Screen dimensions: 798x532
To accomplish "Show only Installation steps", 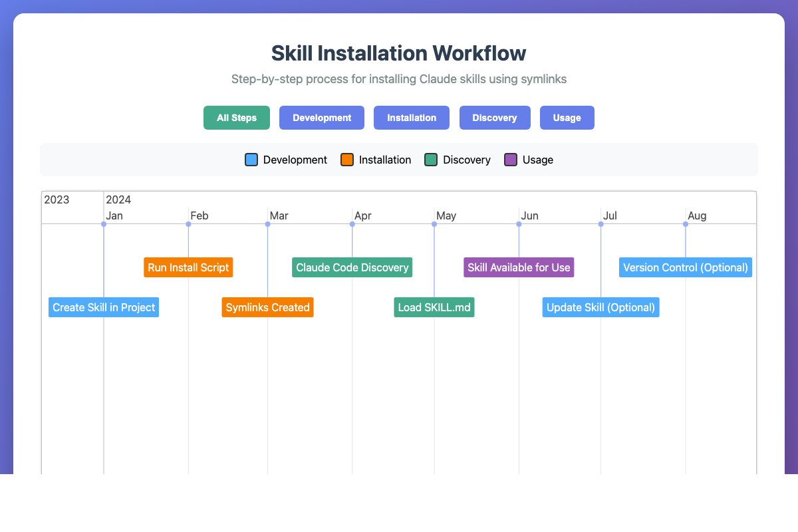I will pos(412,118).
